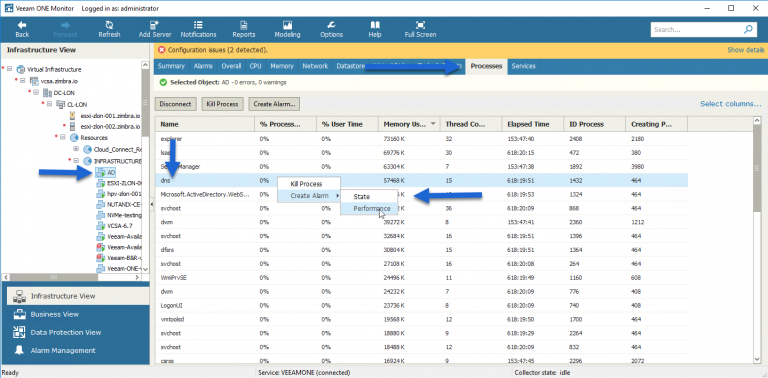The image size is (768, 378).
Task: Click the Disconnect button
Action: 176,104
